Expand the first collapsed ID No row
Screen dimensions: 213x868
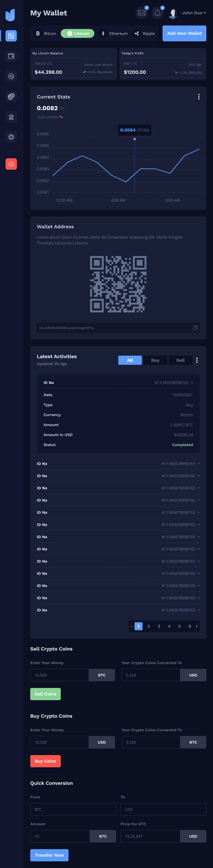click(118, 464)
